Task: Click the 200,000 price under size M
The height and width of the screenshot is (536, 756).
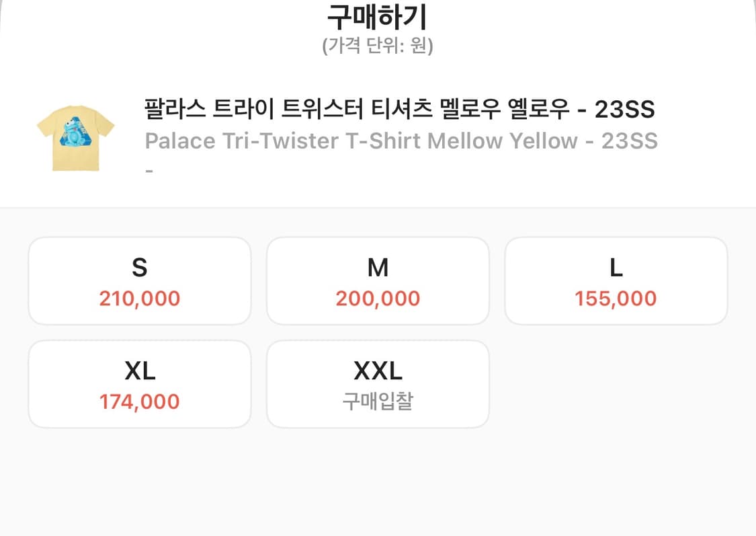Action: pyautogui.click(x=378, y=298)
